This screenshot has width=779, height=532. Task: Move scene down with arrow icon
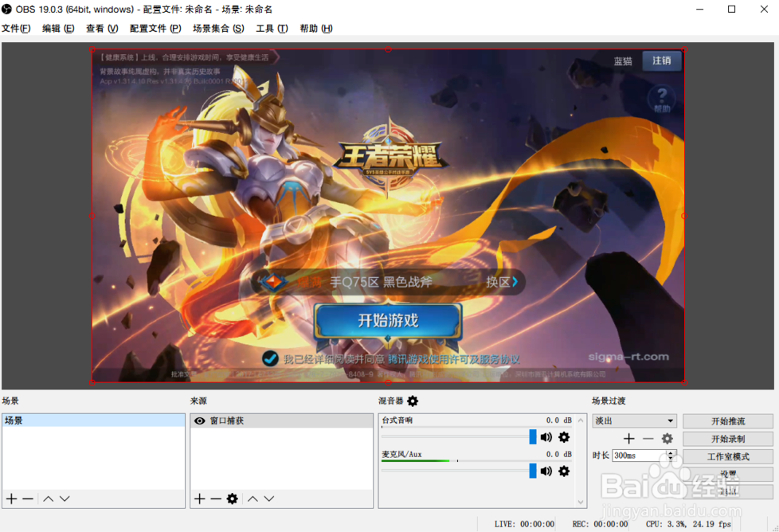coord(65,499)
